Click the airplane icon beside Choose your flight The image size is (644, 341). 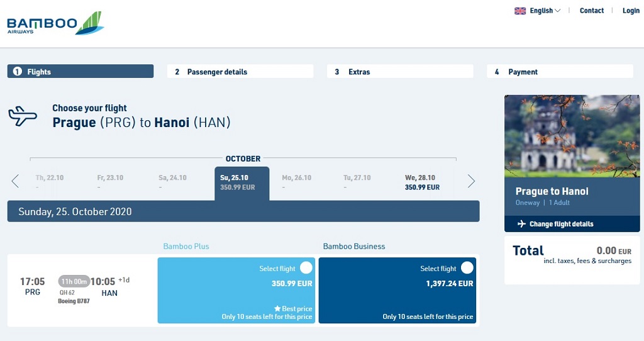[23, 116]
